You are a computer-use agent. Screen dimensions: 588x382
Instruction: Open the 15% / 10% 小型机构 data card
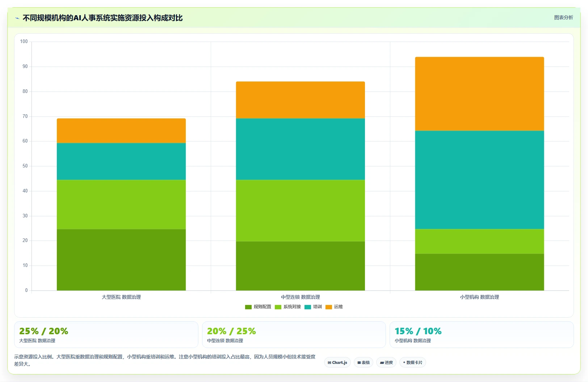(482, 335)
